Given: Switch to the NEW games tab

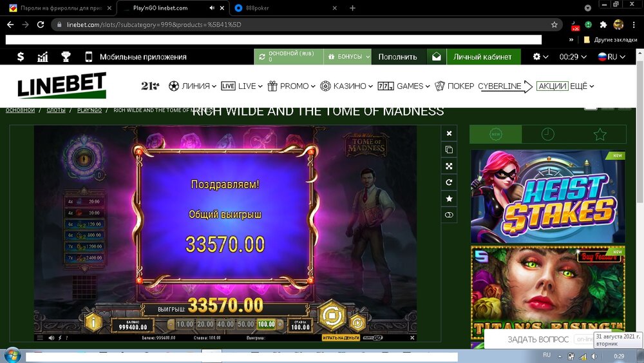Looking at the screenshot, I should (496, 134).
